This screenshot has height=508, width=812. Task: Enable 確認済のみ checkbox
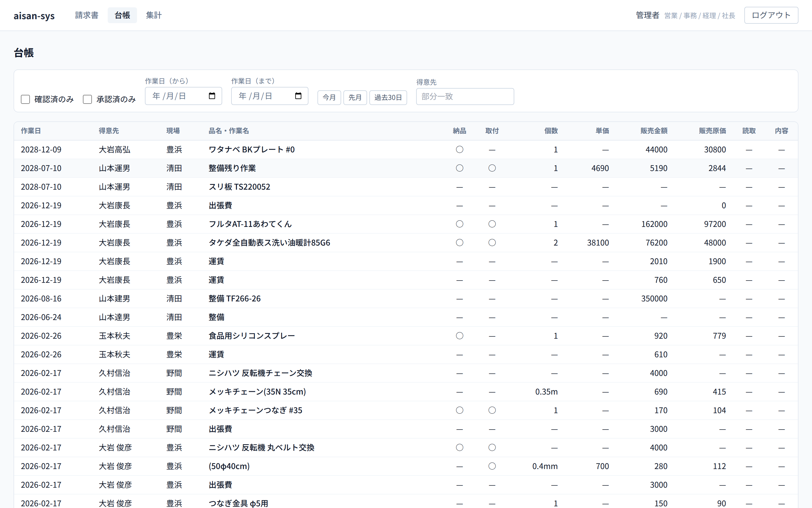[25, 99]
